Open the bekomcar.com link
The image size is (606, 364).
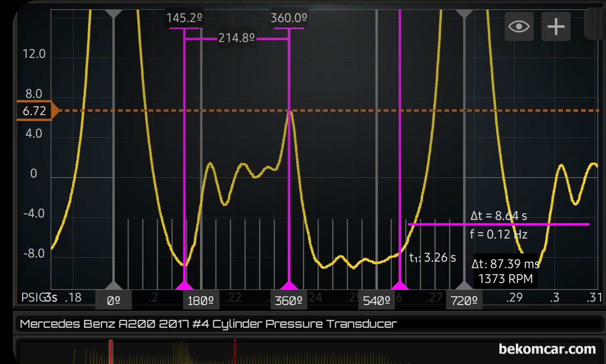click(x=547, y=349)
